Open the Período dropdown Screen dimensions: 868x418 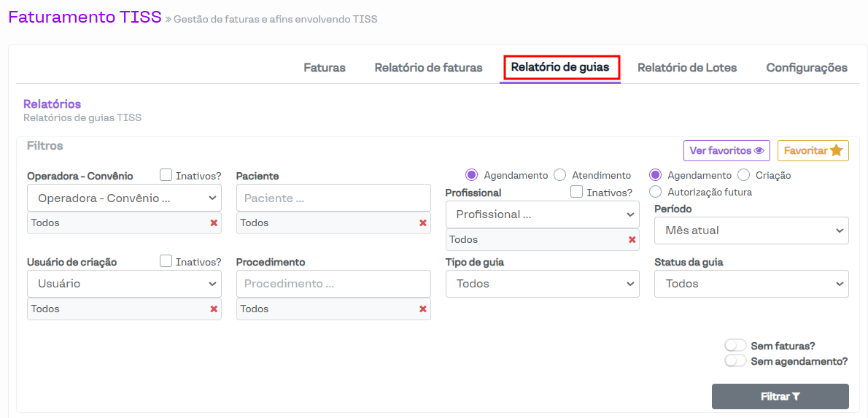tap(751, 231)
